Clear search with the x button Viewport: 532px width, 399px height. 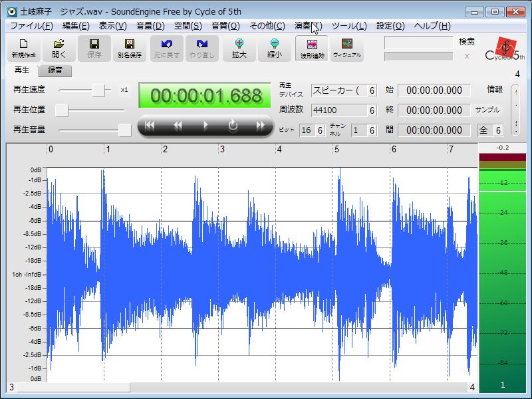tap(467, 57)
